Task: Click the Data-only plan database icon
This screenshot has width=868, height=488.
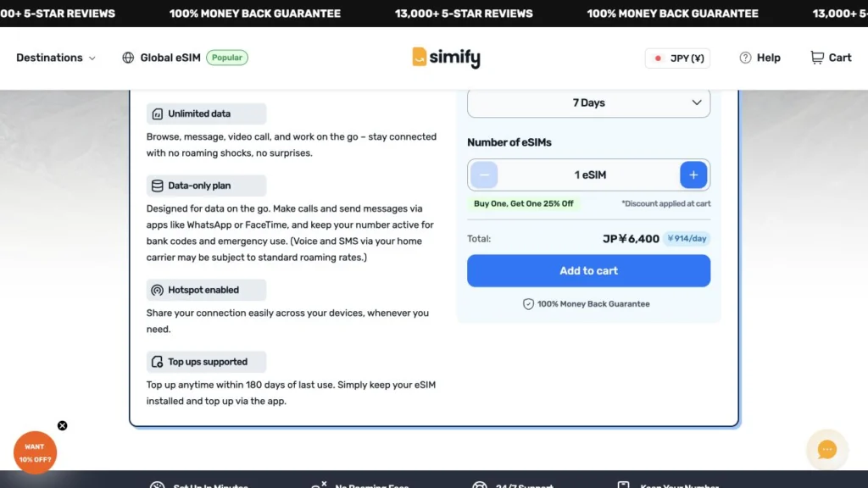Action: coord(157,186)
